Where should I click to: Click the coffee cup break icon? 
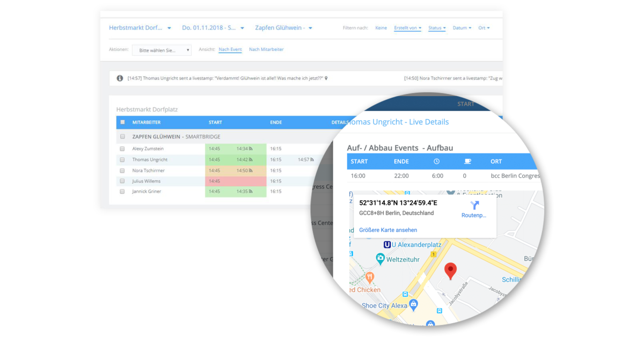click(467, 161)
